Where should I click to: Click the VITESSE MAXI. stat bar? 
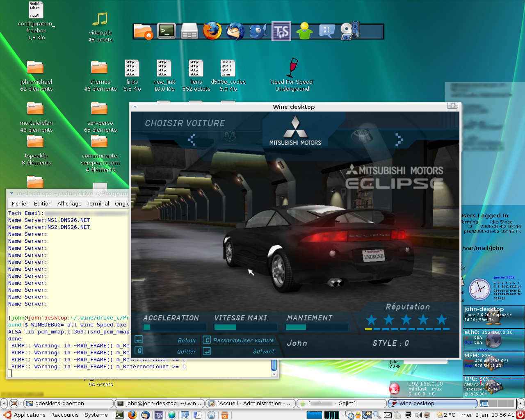[x=245, y=327]
